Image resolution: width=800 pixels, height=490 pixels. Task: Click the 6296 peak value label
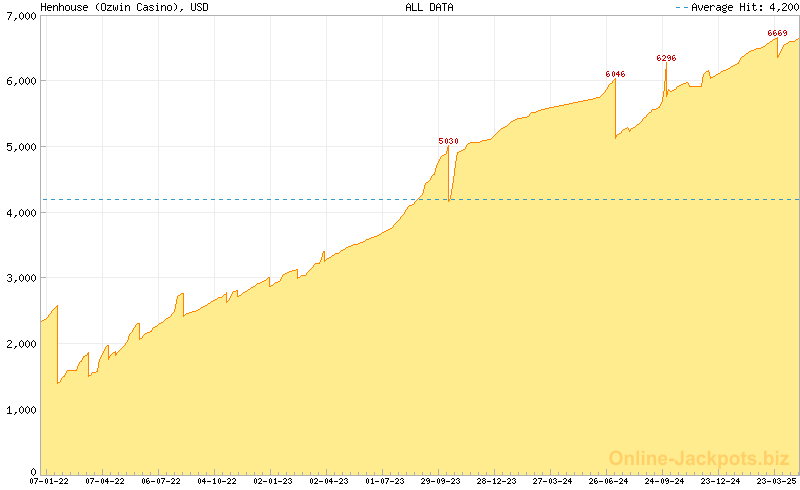coord(666,58)
